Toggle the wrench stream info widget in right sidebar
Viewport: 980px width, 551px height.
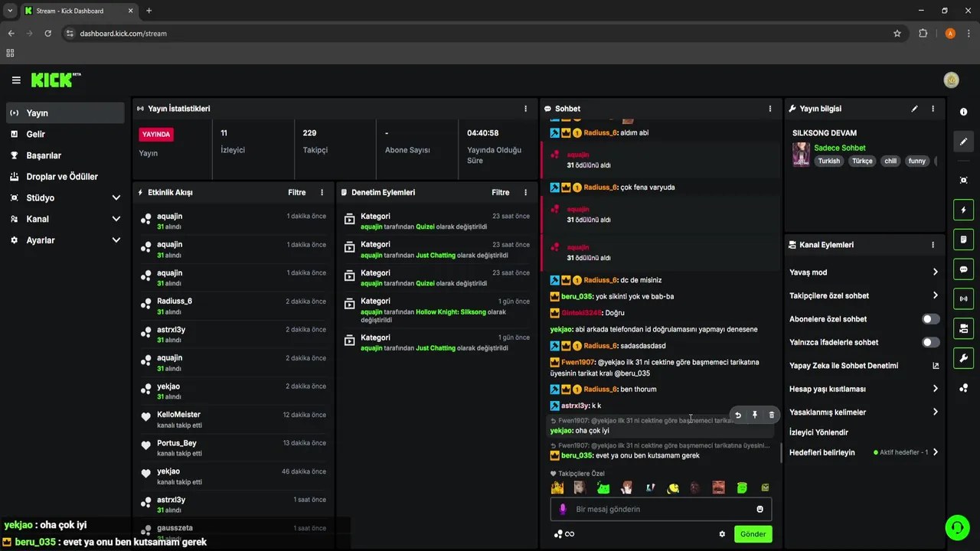963,358
